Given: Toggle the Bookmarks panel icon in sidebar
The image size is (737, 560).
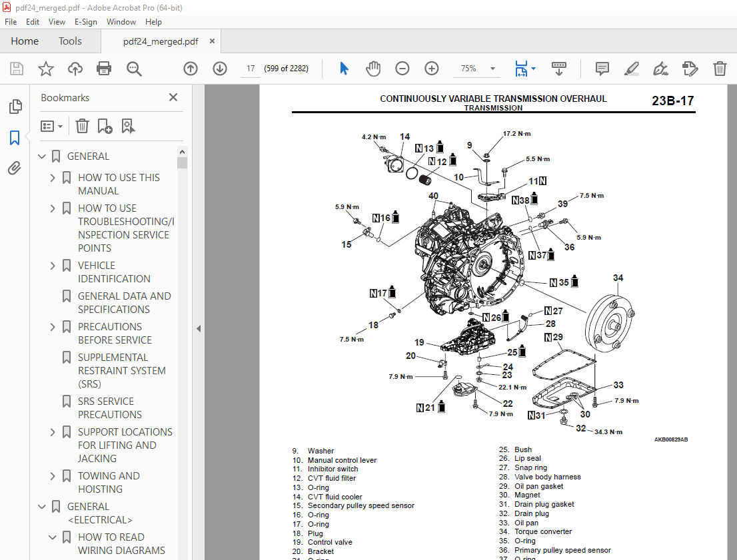Looking at the screenshot, I should point(15,138).
